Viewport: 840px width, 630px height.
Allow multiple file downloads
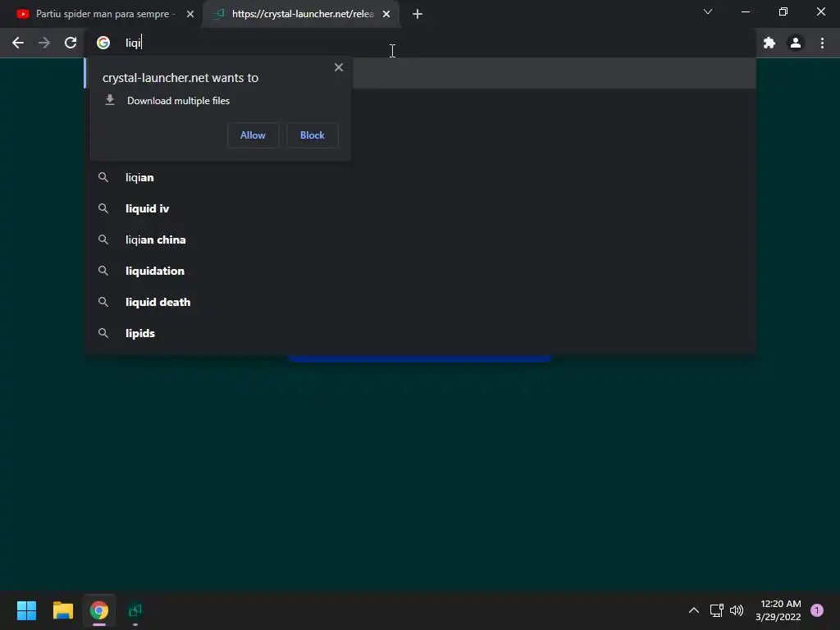tap(253, 135)
